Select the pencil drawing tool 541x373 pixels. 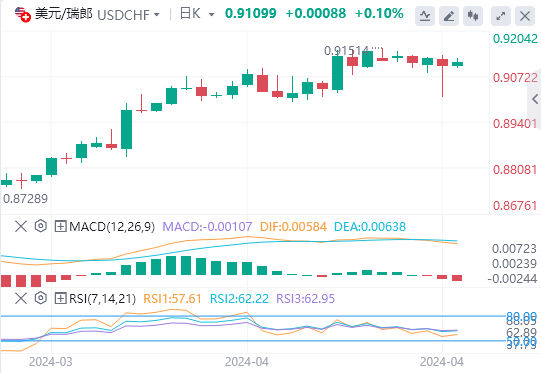[x=449, y=16]
